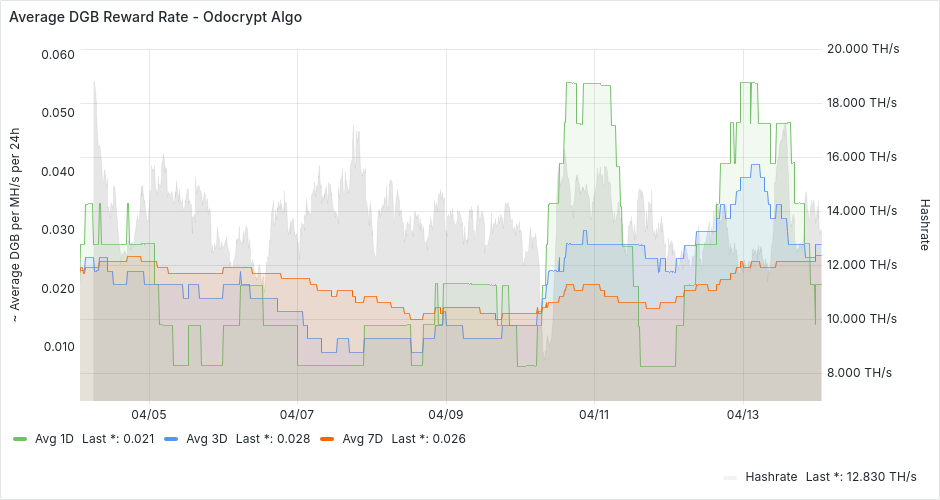Isolate the Hashrate series via legend label
Screen dimensions: 940x500
(770, 477)
